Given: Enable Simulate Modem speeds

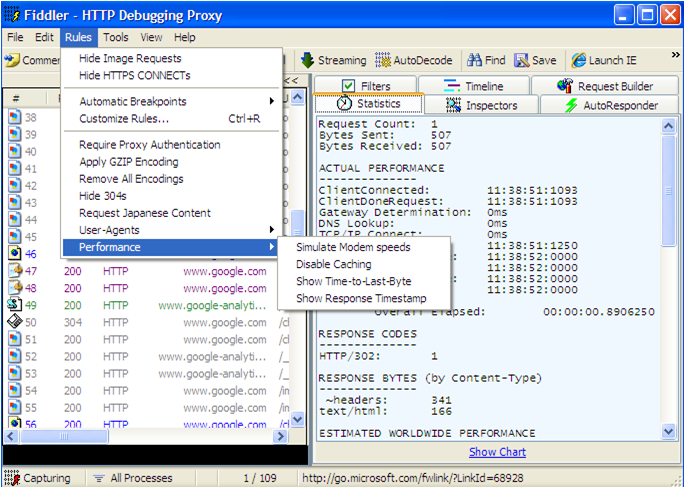Looking at the screenshot, I should click(364, 247).
